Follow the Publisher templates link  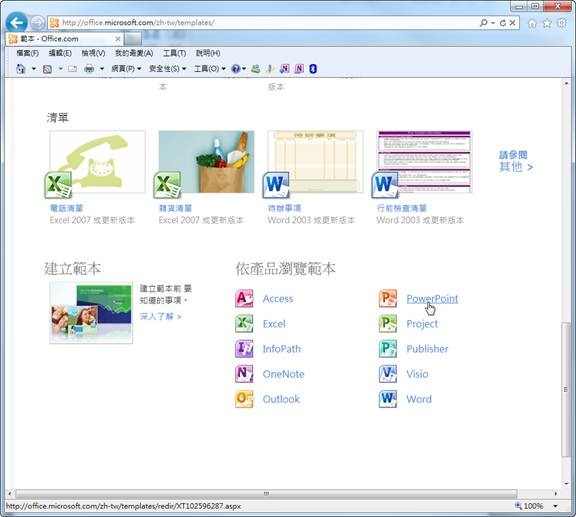pos(427,349)
